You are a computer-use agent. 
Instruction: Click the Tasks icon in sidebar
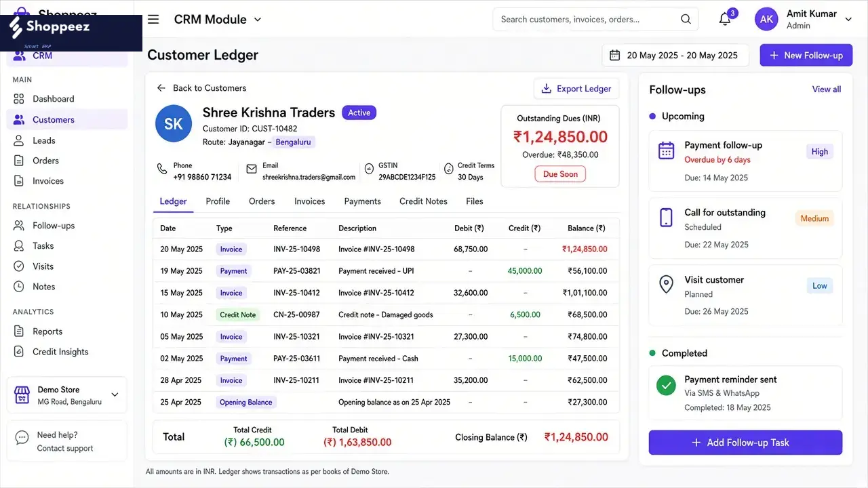click(19, 246)
